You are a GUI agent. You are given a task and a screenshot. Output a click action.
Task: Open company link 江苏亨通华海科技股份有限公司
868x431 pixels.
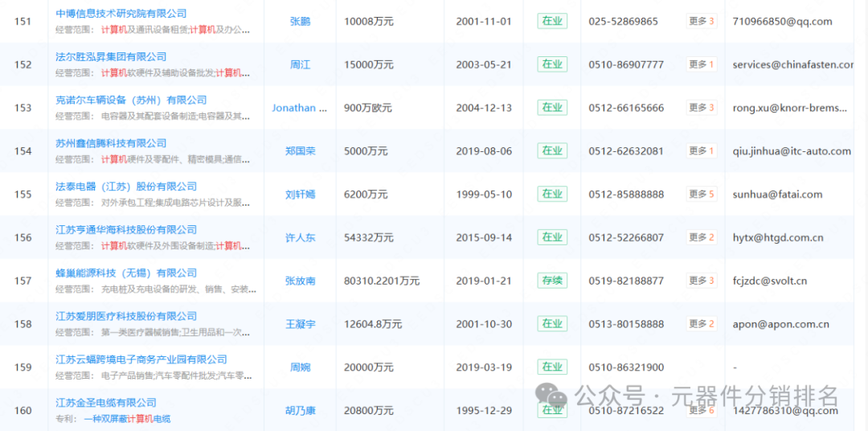pos(126,229)
